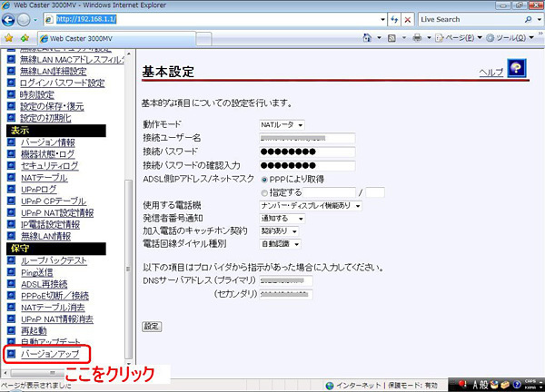Click the Live Search magnifier icon
The height and width of the screenshot is (392, 545).
pyautogui.click(x=529, y=19)
